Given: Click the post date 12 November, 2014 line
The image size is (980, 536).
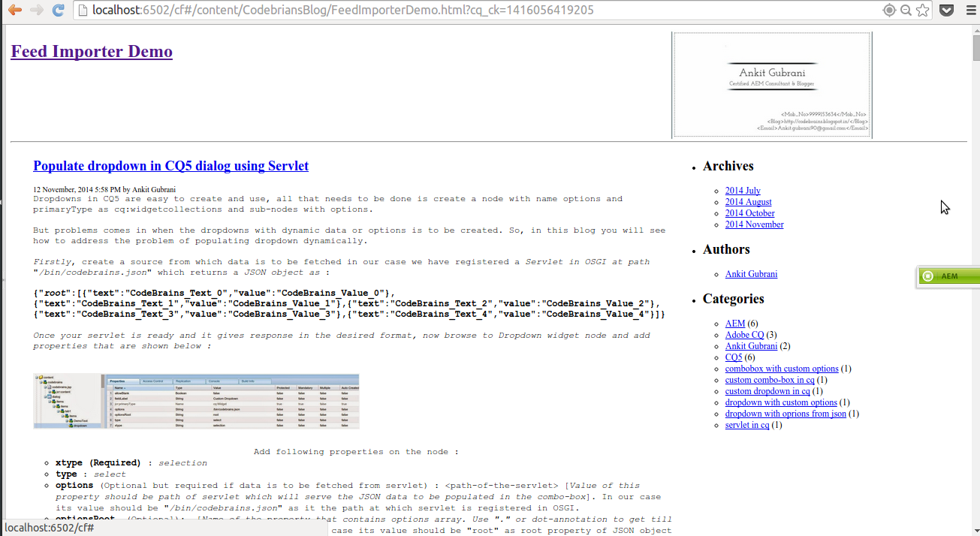Looking at the screenshot, I should pyautogui.click(x=104, y=189).
